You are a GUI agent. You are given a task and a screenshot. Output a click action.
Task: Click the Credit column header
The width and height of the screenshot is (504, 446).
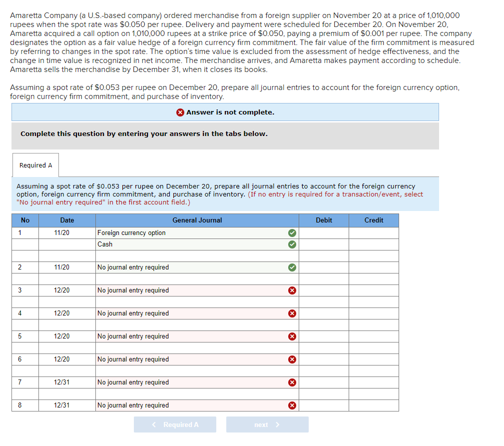(374, 220)
